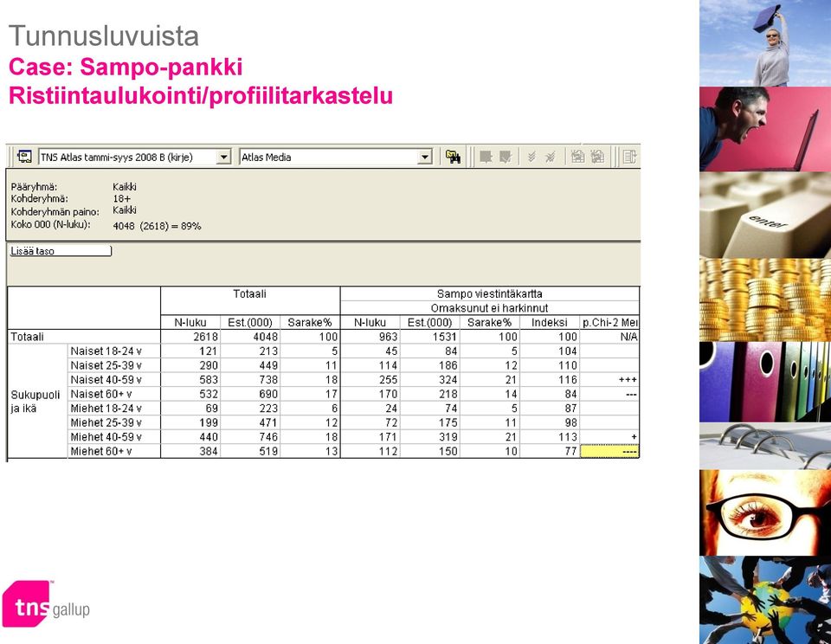Click the binoculars search icon in toolbar
831x644 pixels.
pyautogui.click(x=453, y=157)
